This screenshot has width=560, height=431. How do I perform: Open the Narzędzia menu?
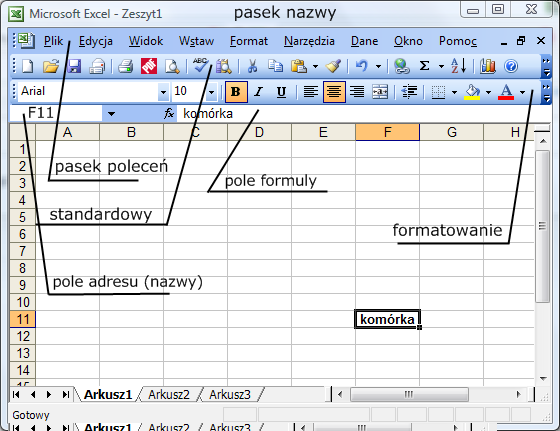pyautogui.click(x=309, y=41)
